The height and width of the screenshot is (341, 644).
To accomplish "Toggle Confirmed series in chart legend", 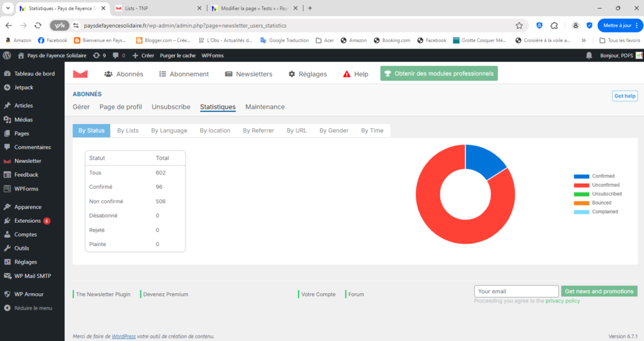I will [582, 176].
